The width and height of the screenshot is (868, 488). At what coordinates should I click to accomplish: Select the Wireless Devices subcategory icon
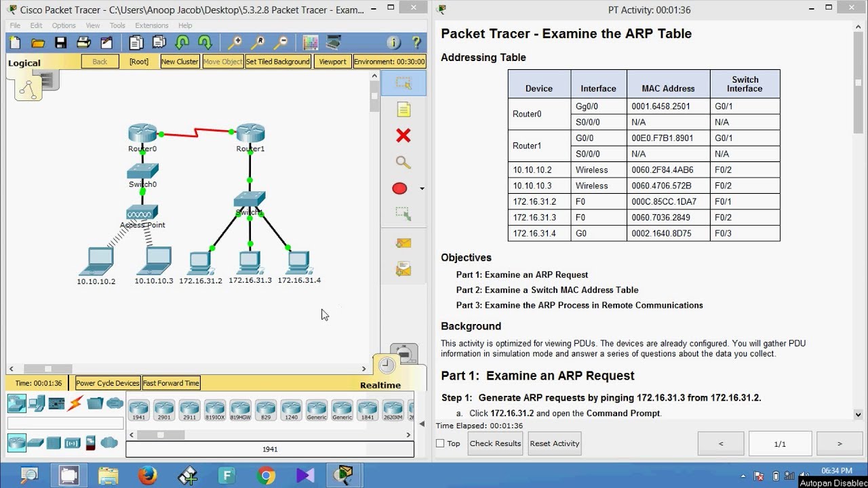point(73,443)
